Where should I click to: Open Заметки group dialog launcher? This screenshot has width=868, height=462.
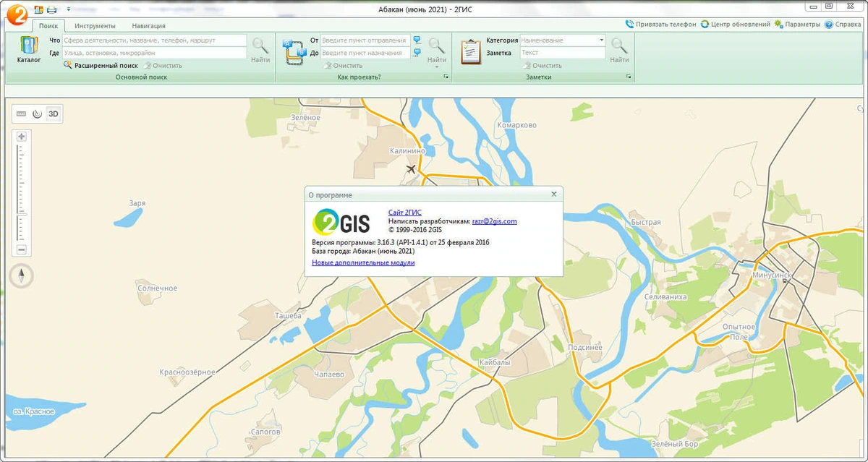pyautogui.click(x=629, y=77)
